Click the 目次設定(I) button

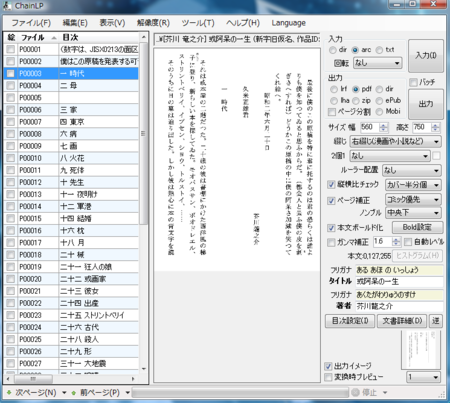point(350,321)
